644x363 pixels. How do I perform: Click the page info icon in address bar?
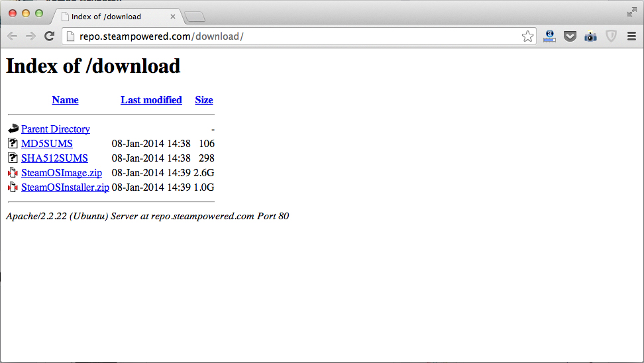71,36
